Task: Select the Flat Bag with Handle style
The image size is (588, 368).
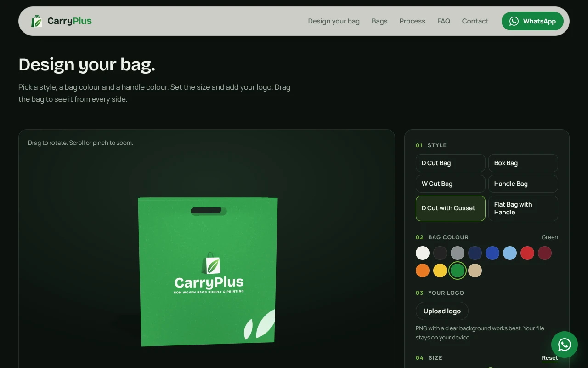Action: 523,208
